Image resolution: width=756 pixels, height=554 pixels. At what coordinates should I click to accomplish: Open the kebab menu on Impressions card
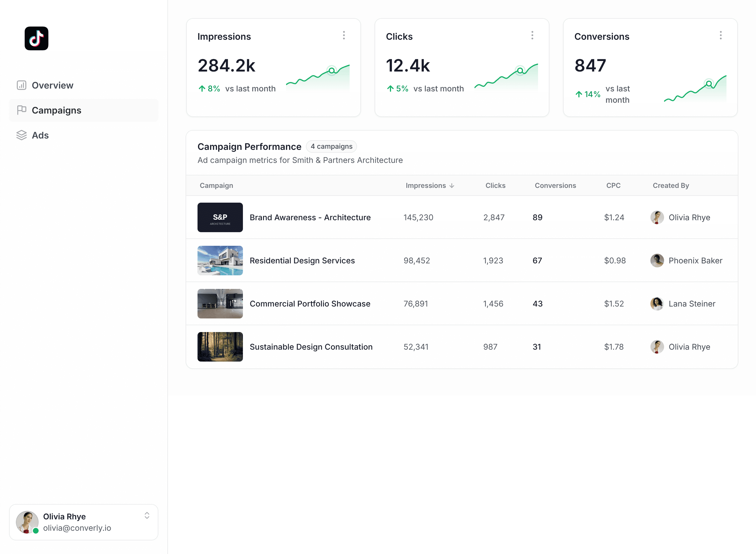[x=344, y=35]
